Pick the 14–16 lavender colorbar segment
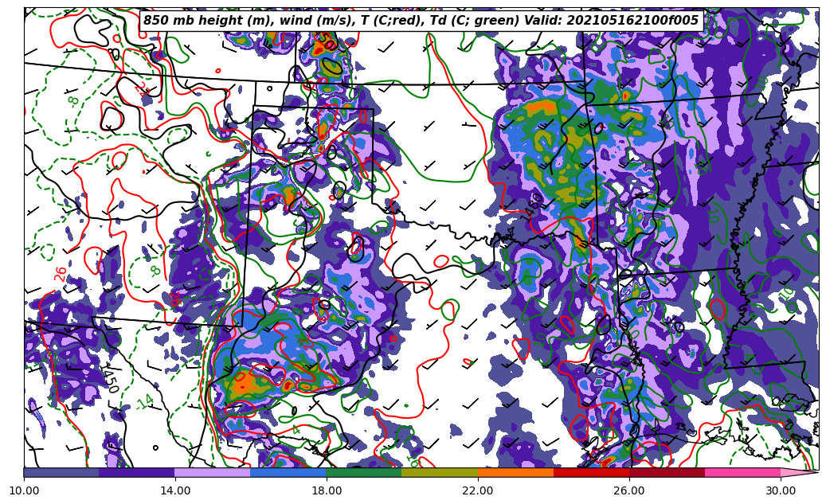Screen dimensions: 826x504 click(x=213, y=472)
